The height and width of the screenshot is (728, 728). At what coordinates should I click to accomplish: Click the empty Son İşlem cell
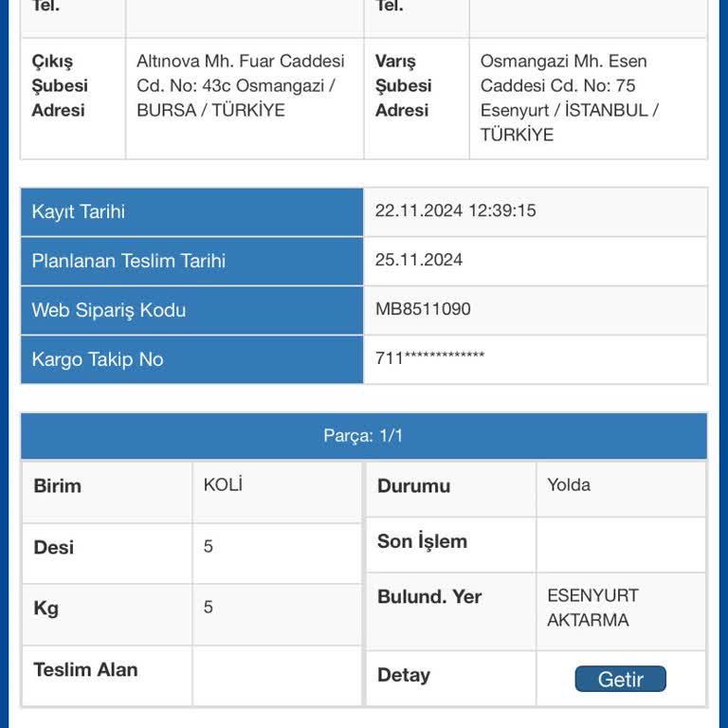click(x=621, y=545)
